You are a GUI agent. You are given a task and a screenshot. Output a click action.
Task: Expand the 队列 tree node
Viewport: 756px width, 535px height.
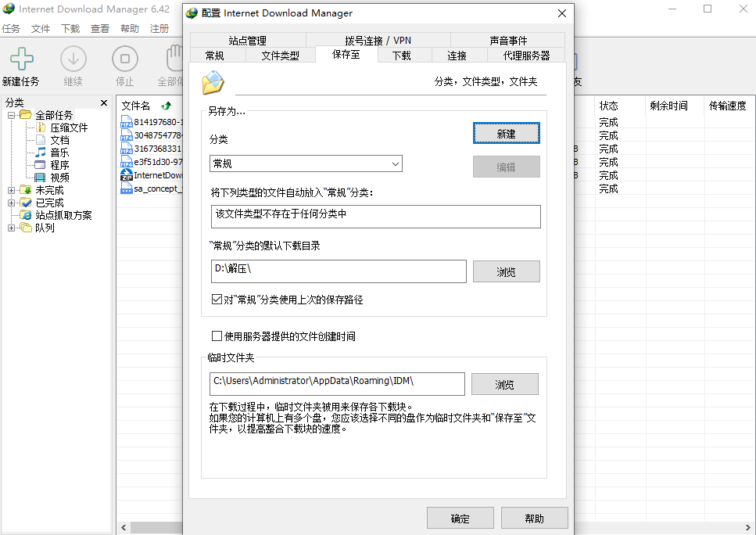pyautogui.click(x=12, y=228)
